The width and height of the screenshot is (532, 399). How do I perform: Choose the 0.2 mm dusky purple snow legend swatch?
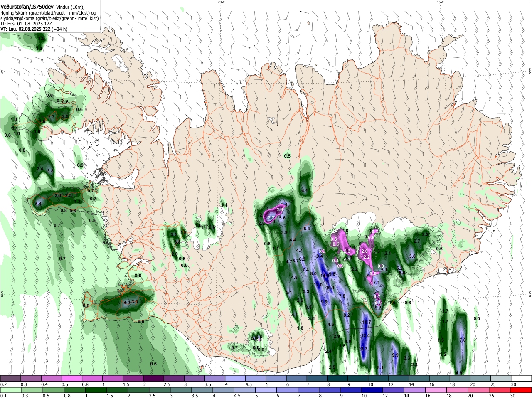[10, 378]
